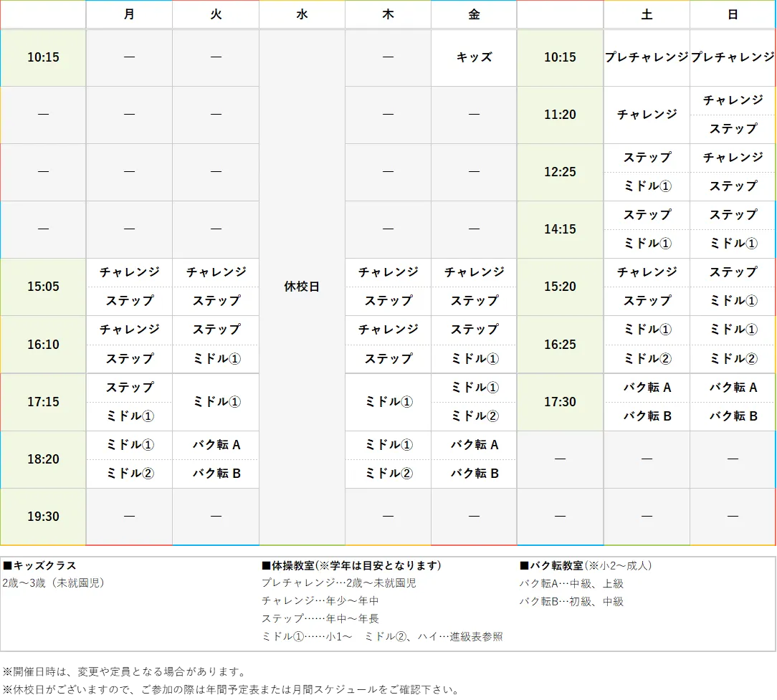Click バク転 A on Tuesday evening
Screen dimensions: 777x700
coord(215,444)
